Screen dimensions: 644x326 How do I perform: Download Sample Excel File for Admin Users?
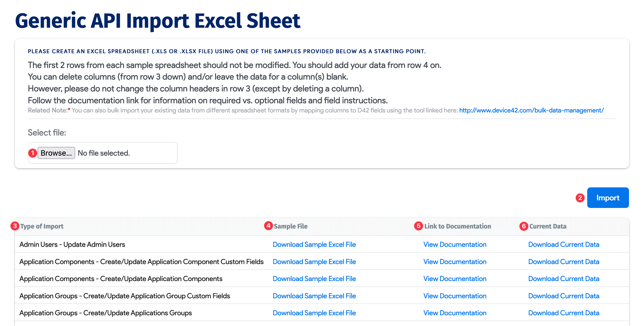314,245
